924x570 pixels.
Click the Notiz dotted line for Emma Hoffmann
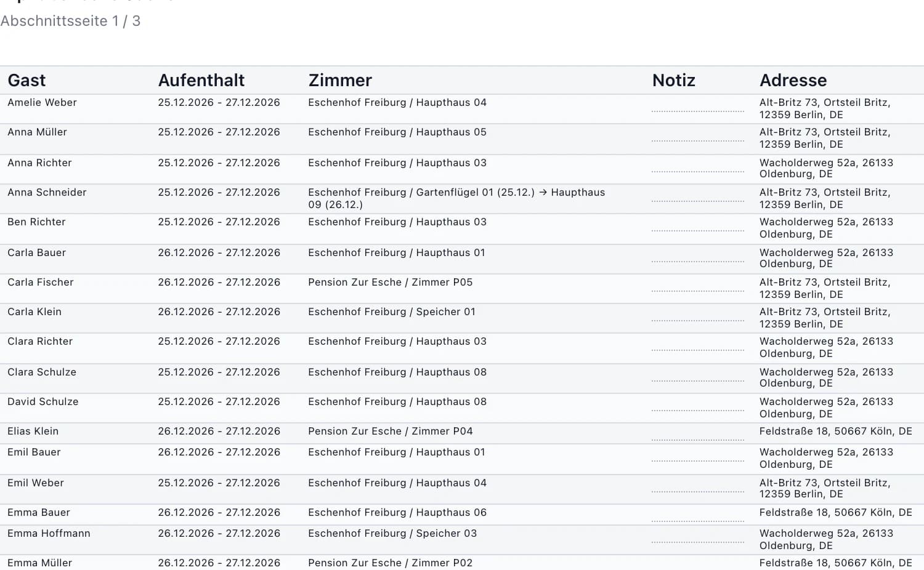(x=698, y=542)
